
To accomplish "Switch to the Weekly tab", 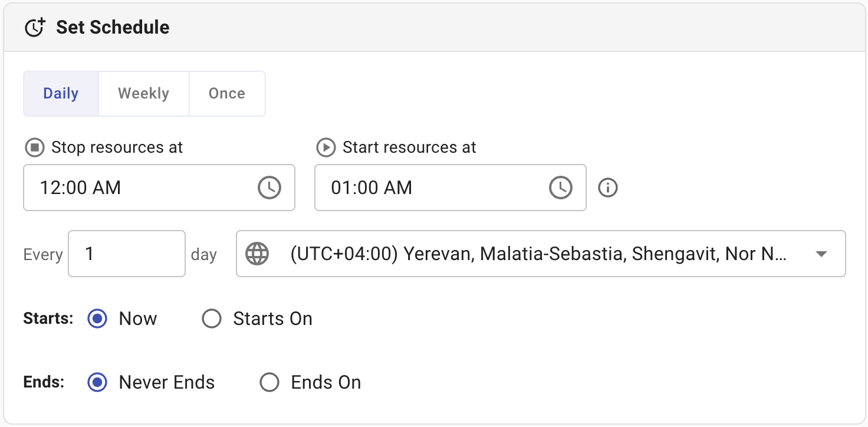I will click(x=143, y=94).
